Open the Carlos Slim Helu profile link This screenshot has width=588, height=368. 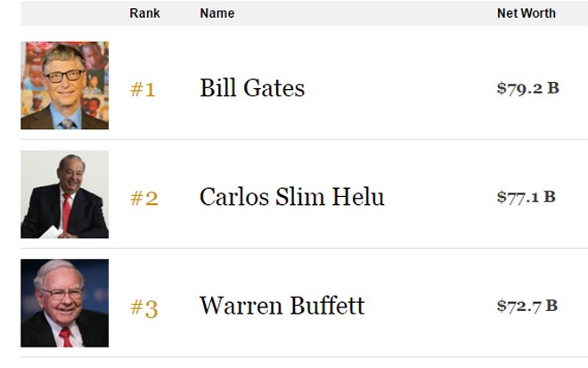(291, 197)
